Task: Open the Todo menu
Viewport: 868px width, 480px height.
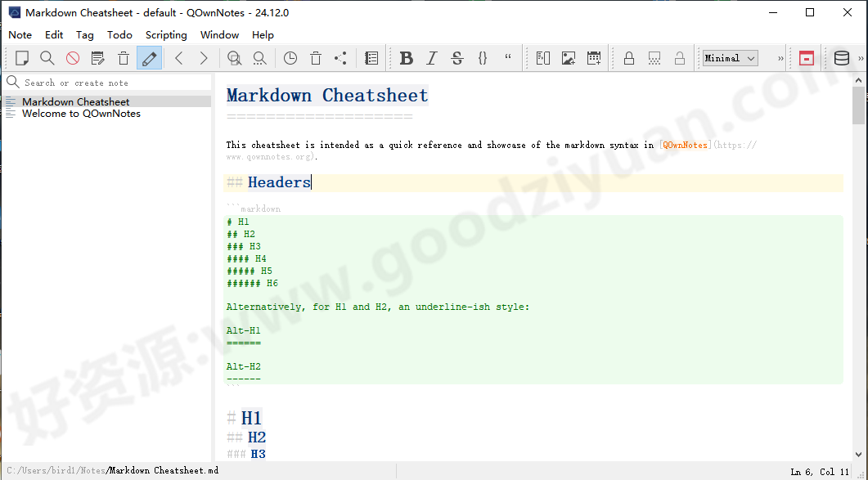Action: click(119, 35)
